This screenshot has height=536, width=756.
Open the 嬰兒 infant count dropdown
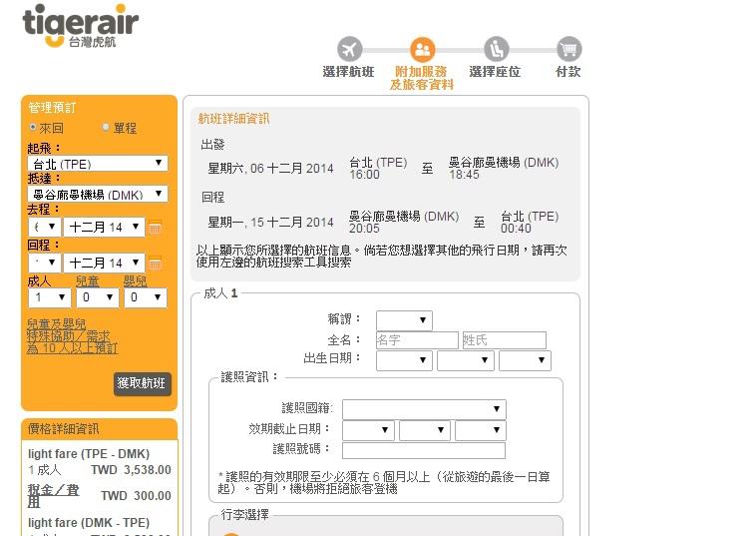[x=146, y=297]
